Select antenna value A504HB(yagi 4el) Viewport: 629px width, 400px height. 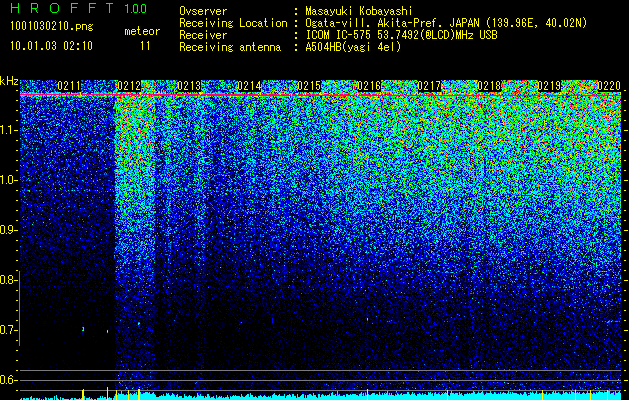(x=353, y=47)
